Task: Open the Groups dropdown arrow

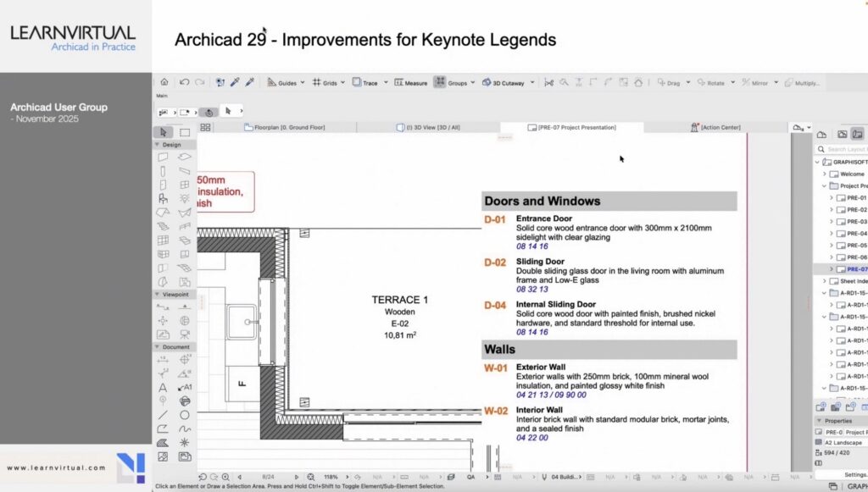Action: click(x=473, y=82)
